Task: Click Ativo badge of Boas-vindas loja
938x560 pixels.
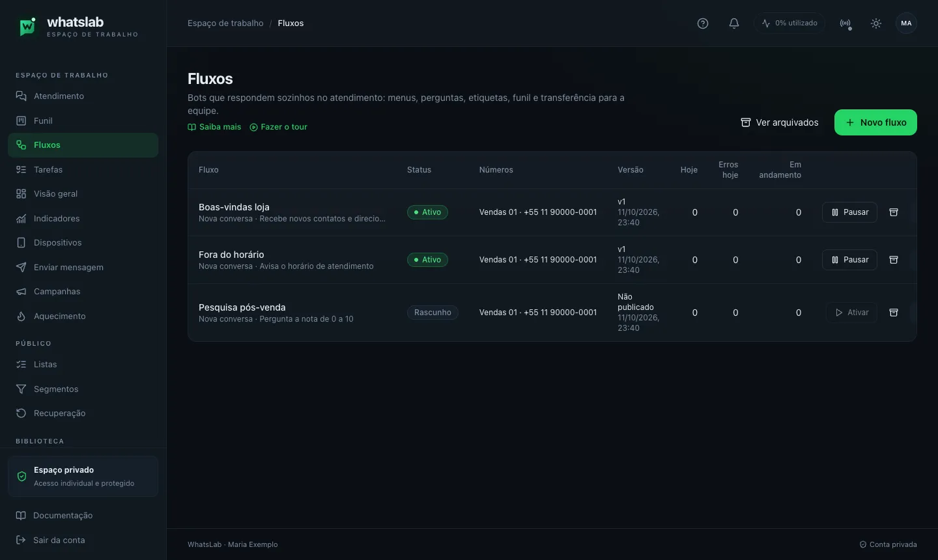Action: coord(427,212)
